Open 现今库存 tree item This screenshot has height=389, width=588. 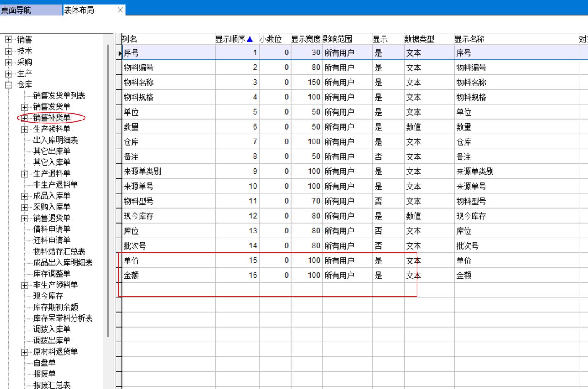[x=48, y=296]
